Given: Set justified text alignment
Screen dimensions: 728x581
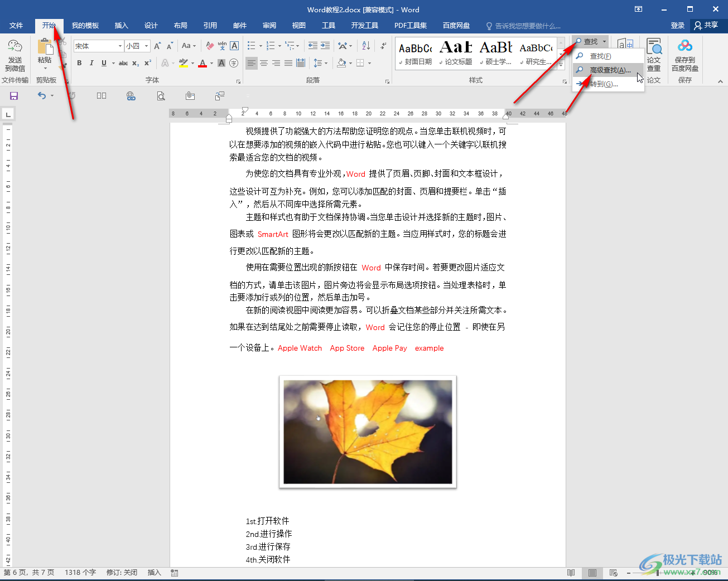Looking at the screenshot, I should 288,63.
